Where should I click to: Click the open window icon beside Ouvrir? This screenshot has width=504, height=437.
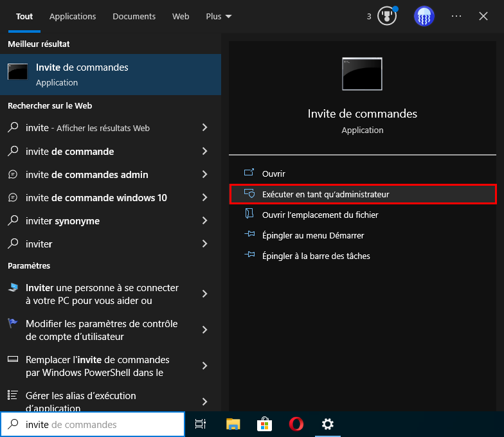click(x=249, y=172)
